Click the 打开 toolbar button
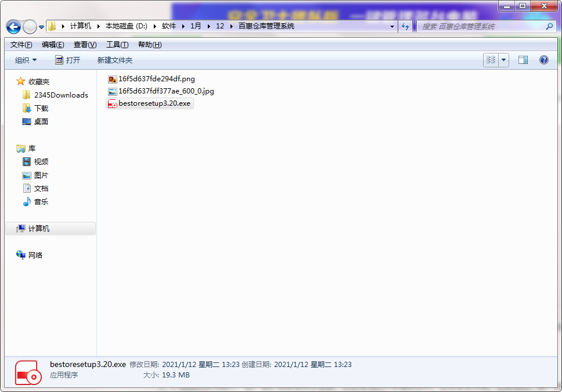Screen dimensions: 562x392 pos(67,60)
